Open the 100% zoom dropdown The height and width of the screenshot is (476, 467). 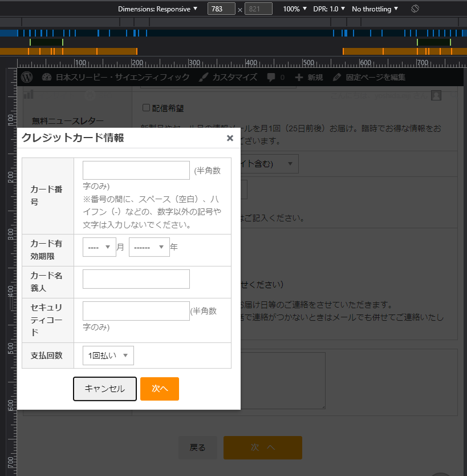295,9
